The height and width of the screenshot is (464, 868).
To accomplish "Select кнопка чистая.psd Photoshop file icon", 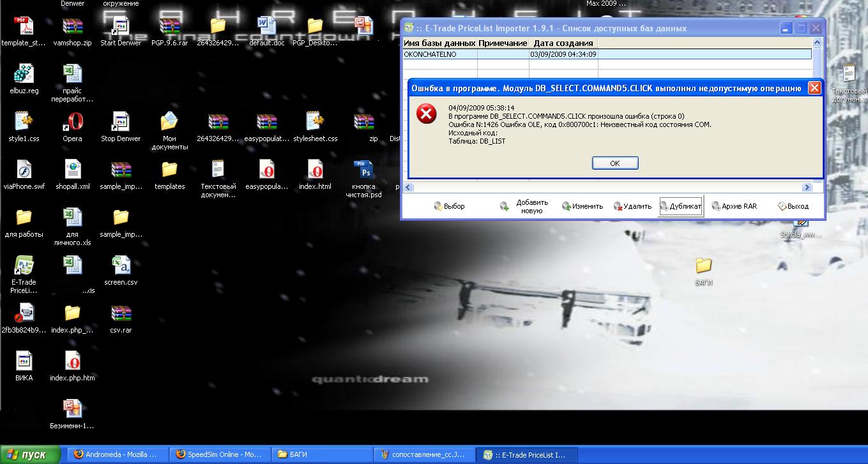I will [363, 179].
